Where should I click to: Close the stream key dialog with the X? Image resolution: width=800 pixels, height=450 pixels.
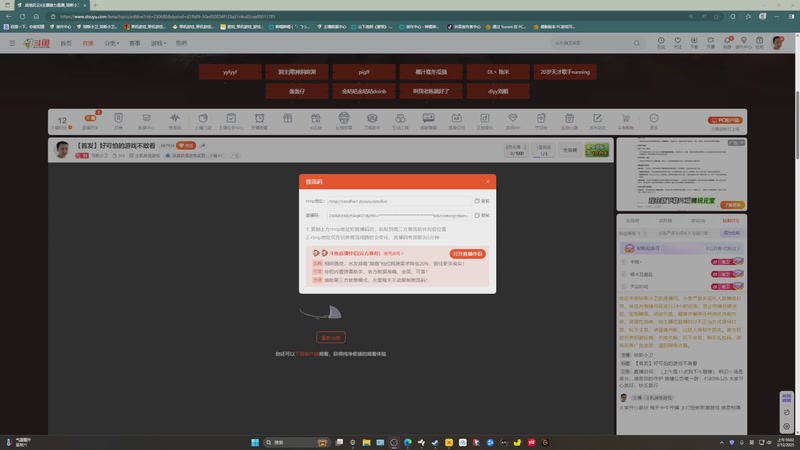pos(487,182)
